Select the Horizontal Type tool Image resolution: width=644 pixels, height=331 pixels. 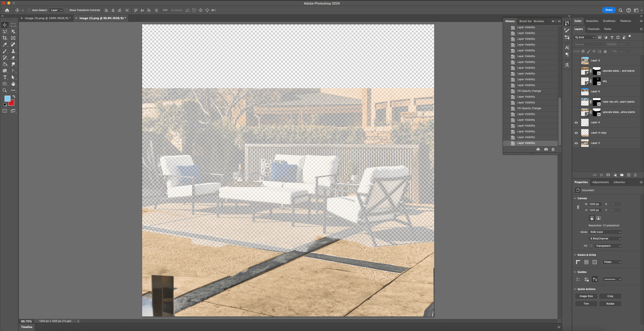5,77
